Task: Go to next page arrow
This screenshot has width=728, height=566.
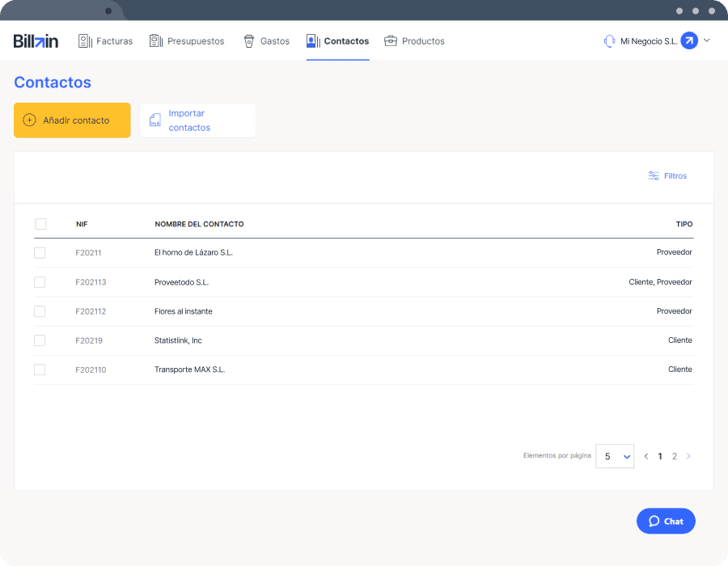Action: (688, 457)
